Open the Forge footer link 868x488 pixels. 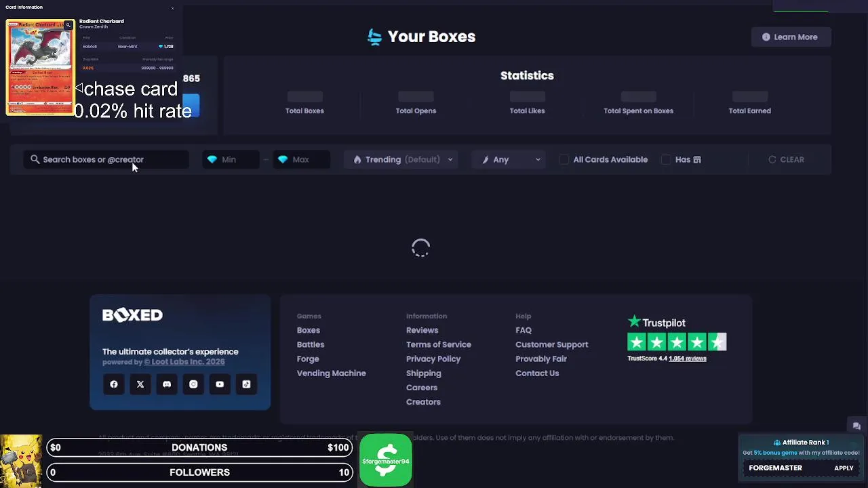pyautogui.click(x=308, y=359)
